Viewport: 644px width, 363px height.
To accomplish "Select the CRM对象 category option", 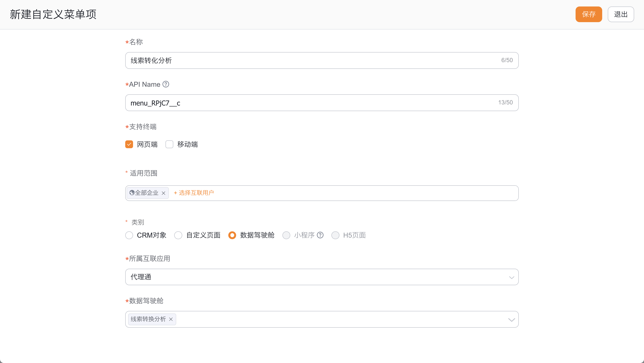I will tap(129, 235).
